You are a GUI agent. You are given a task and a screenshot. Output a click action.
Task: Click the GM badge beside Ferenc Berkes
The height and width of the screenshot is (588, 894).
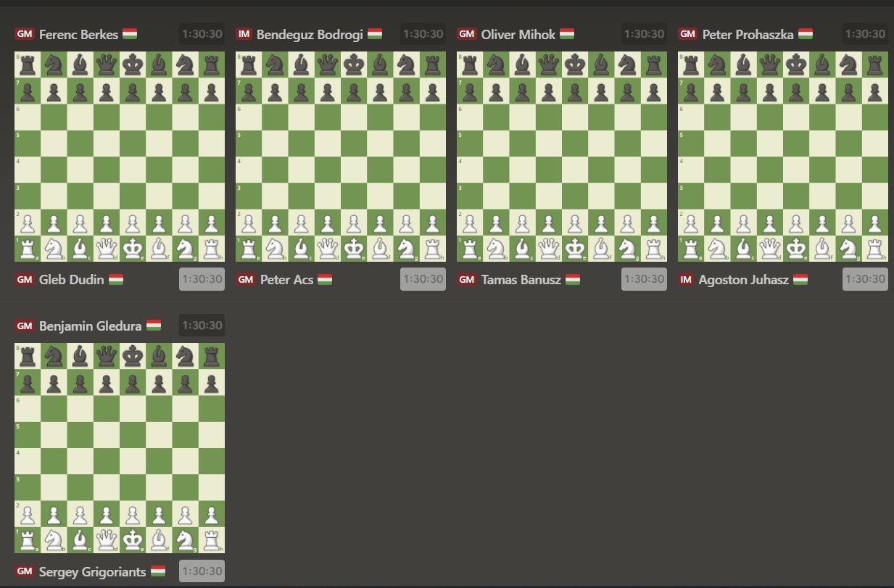click(x=25, y=34)
